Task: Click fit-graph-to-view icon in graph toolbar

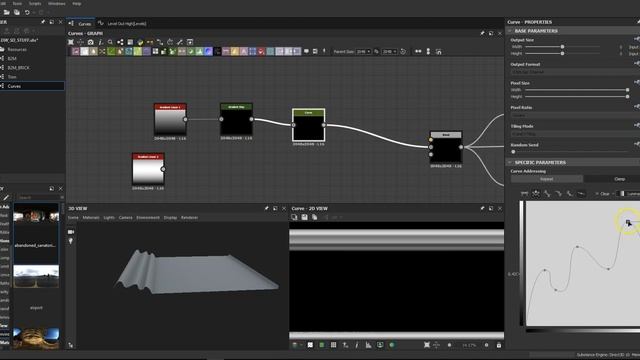Action: (x=71, y=42)
